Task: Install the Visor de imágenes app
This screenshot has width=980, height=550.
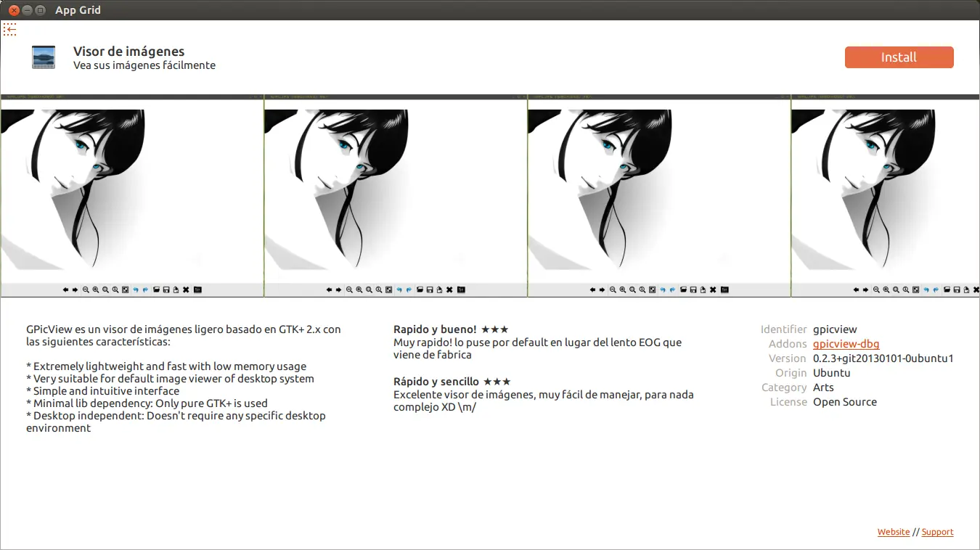Action: 899,57
